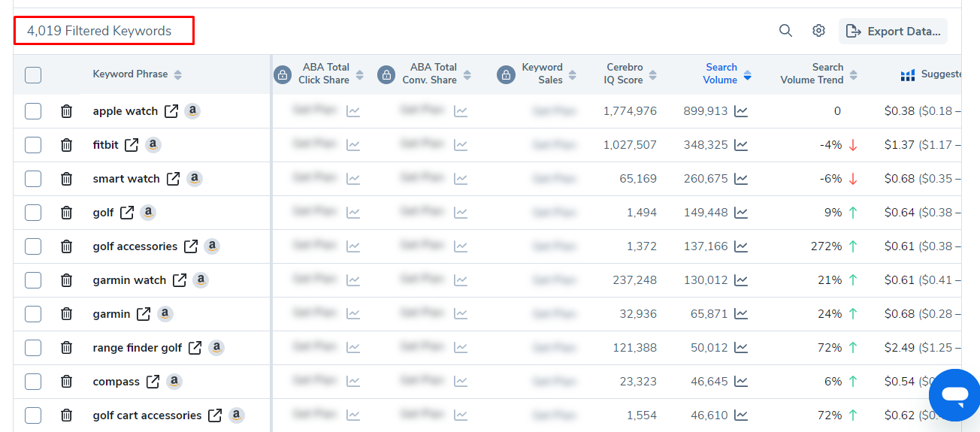
Task: Show search volume chart for golf
Action: pos(741,213)
